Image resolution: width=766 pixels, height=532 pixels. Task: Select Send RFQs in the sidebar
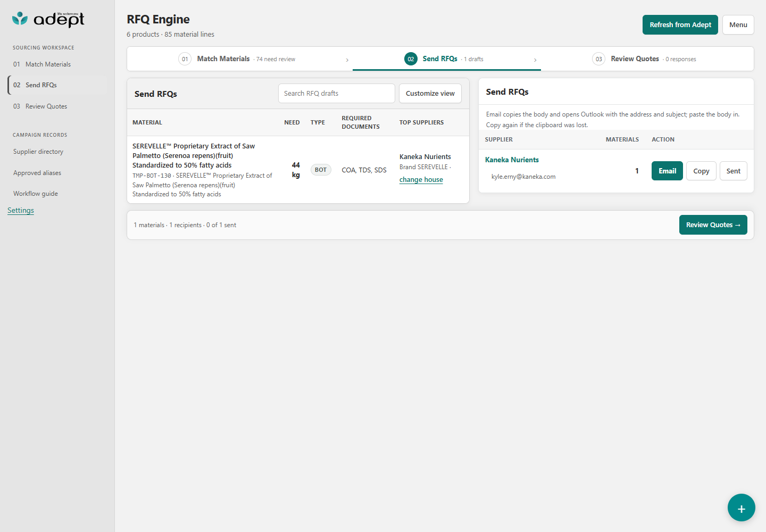[57, 85]
